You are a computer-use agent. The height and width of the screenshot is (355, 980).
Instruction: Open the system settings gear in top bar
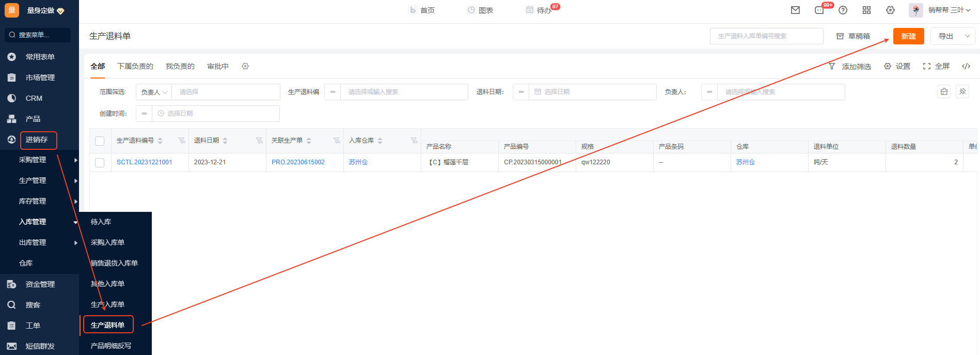click(890, 10)
